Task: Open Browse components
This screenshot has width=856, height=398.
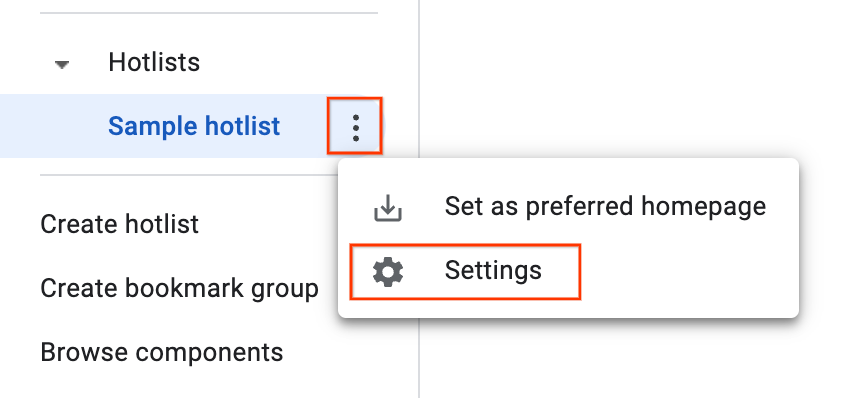Action: 162,352
